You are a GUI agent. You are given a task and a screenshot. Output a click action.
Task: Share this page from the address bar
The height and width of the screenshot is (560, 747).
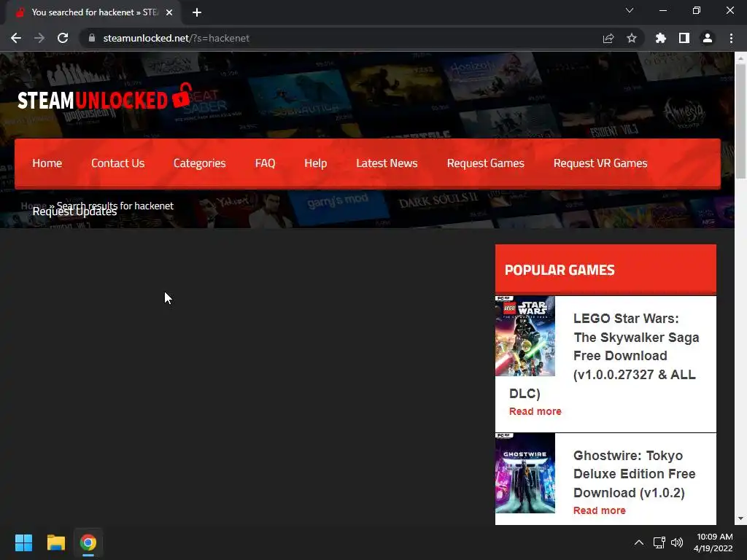(x=608, y=38)
